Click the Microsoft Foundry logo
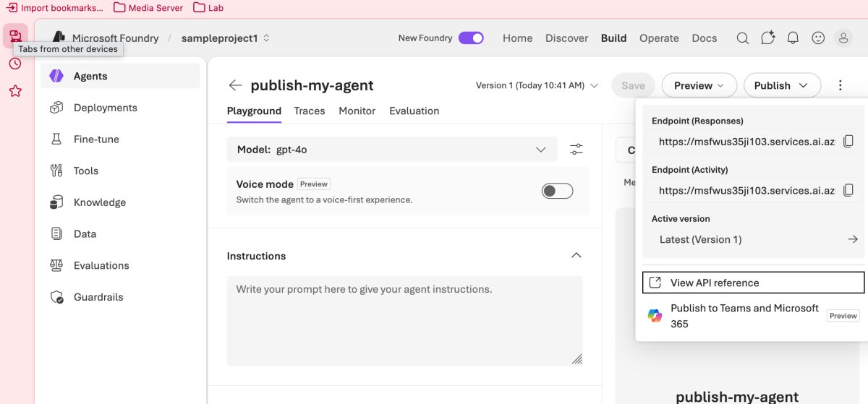The height and width of the screenshot is (404, 868). coord(59,38)
